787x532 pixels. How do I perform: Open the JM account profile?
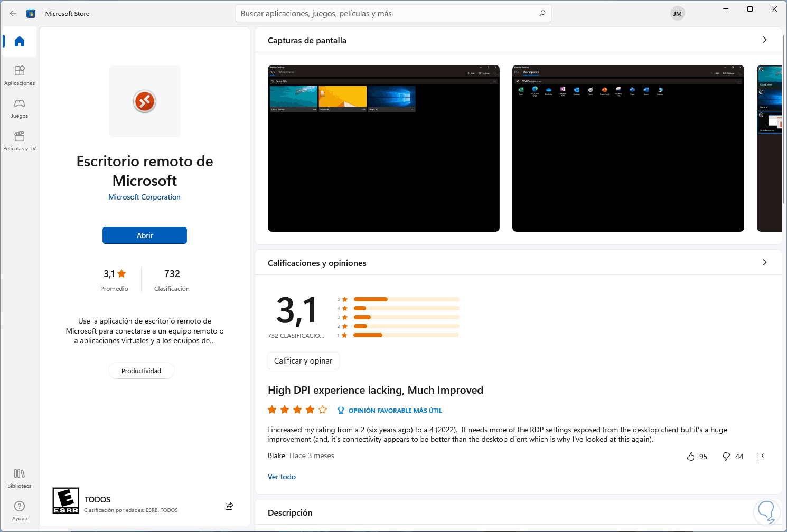point(677,14)
